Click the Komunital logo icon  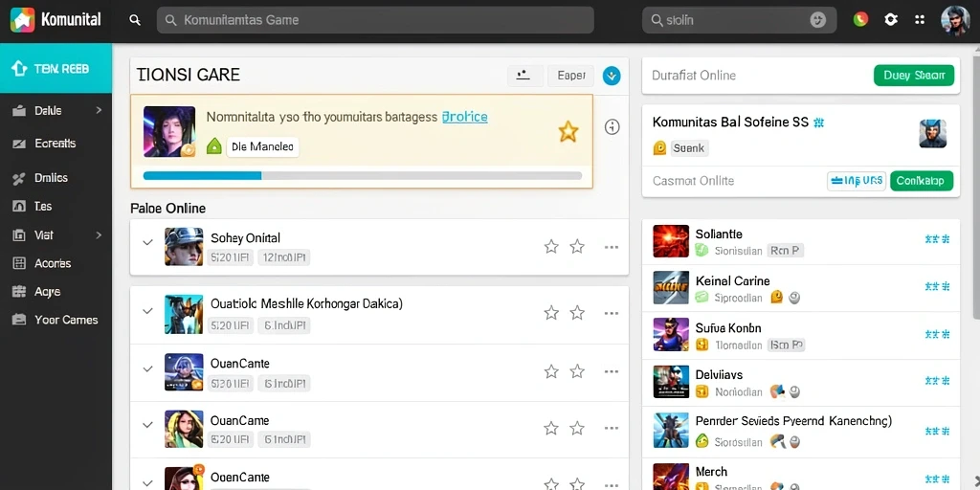23,20
